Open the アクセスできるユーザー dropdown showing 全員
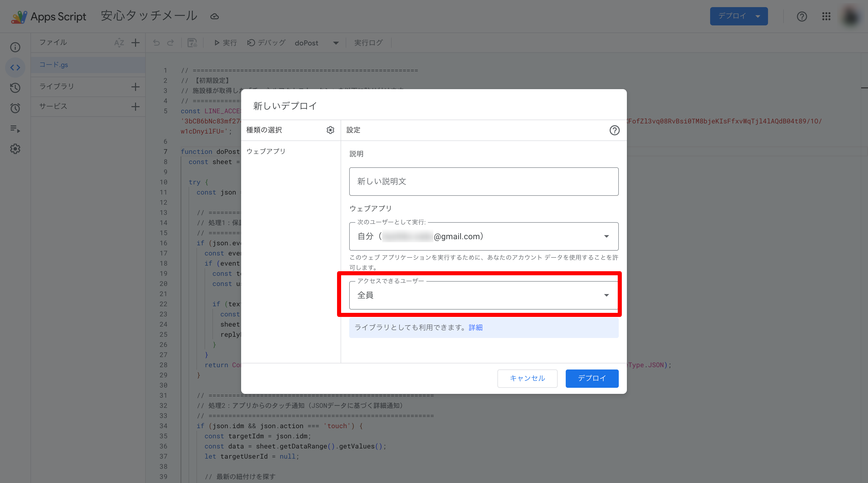 (483, 295)
